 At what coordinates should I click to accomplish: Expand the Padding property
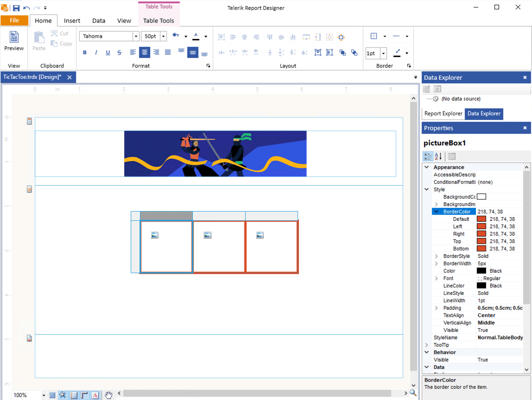click(437, 308)
